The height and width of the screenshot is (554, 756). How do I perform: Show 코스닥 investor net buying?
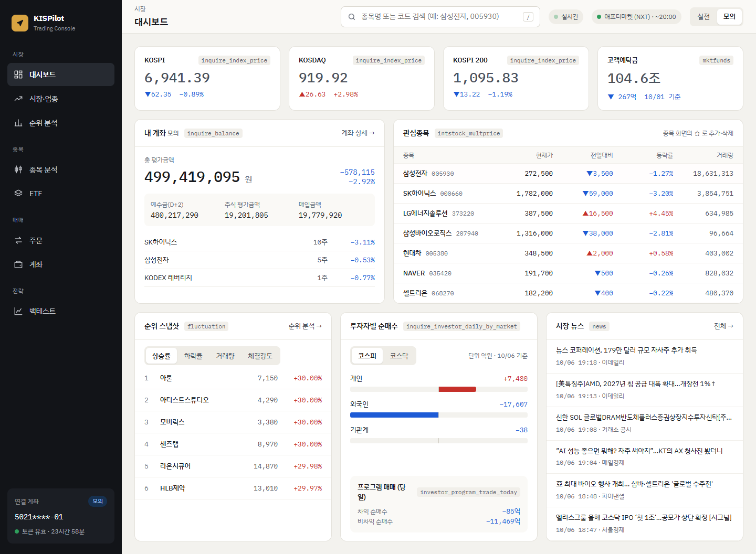399,356
